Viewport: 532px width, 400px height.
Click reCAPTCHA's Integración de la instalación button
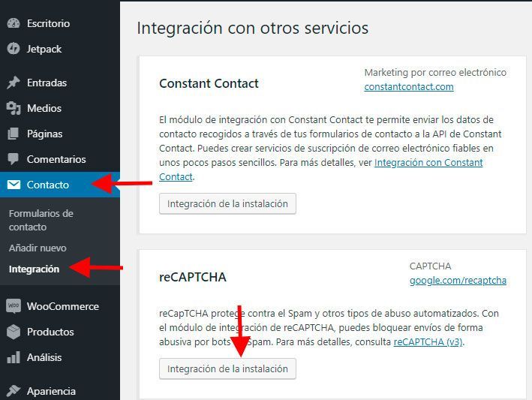click(227, 368)
